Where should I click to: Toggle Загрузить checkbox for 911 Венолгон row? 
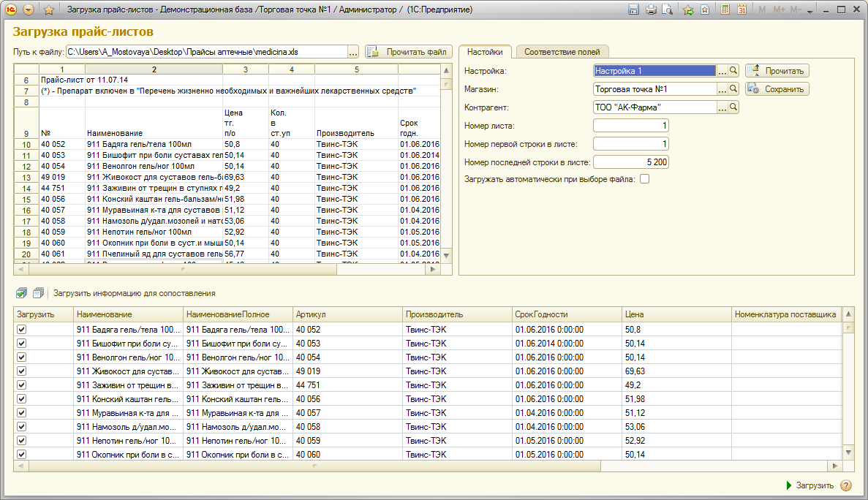(x=21, y=357)
